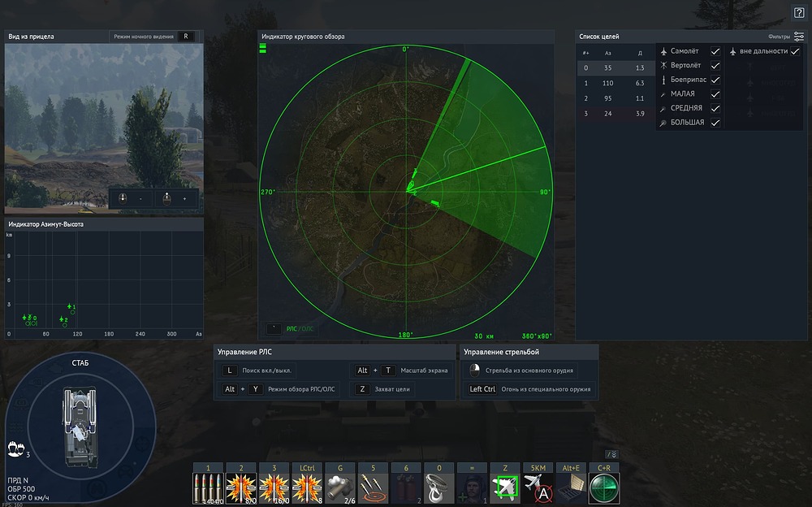Open the radar display icon C+R
Image resolution: width=812 pixels, height=507 pixels.
(x=604, y=488)
